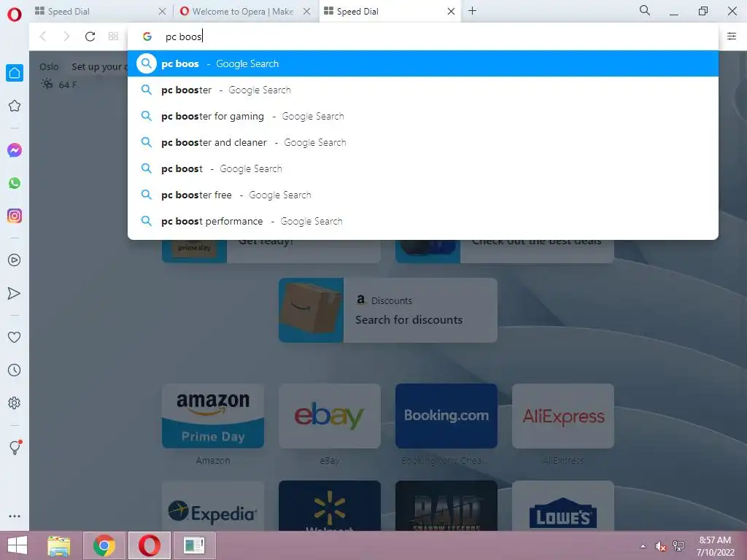Close the first Speed Dial tab
Screen dimensions: 747x560
[163, 12]
